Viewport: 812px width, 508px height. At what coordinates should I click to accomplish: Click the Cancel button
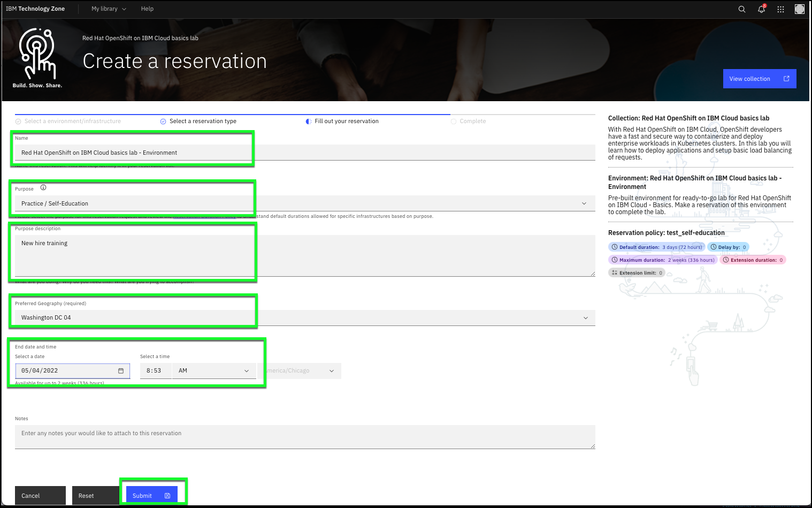point(40,496)
